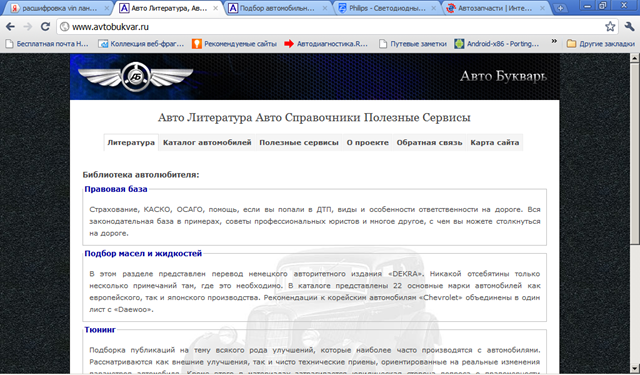Open 'Другие закладки' folder
The height and width of the screenshot is (375, 640).
coord(600,44)
